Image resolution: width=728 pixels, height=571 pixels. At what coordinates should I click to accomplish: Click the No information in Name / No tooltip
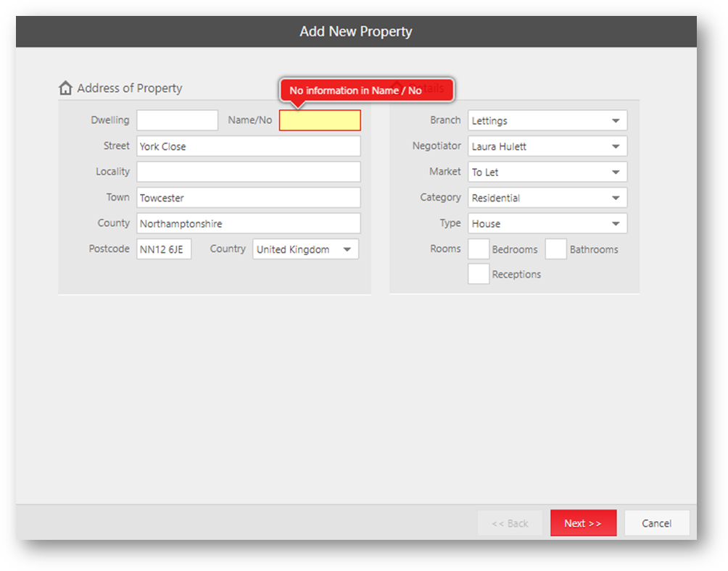[x=366, y=90]
